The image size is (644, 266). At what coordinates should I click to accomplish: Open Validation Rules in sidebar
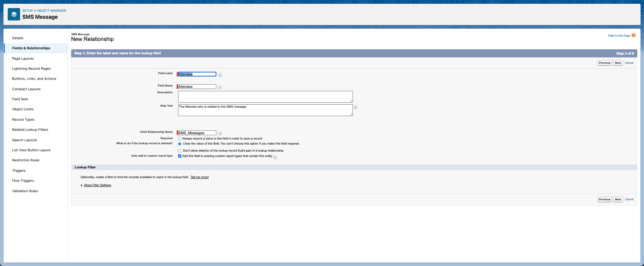click(x=25, y=191)
